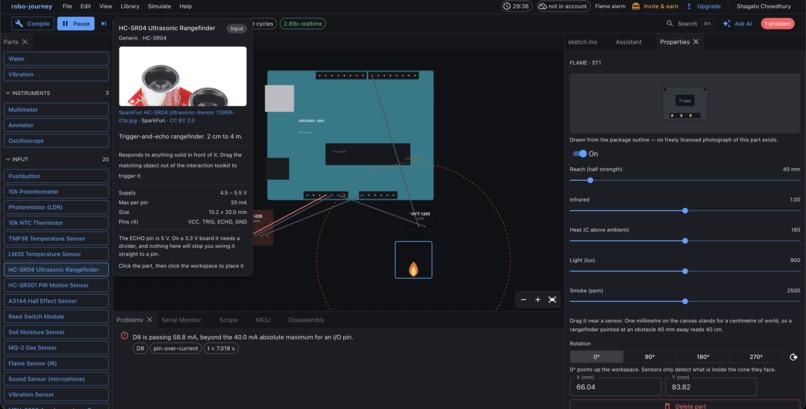Close the Properties tab
Screen dimensions: 806x409
pyautogui.click(x=696, y=42)
